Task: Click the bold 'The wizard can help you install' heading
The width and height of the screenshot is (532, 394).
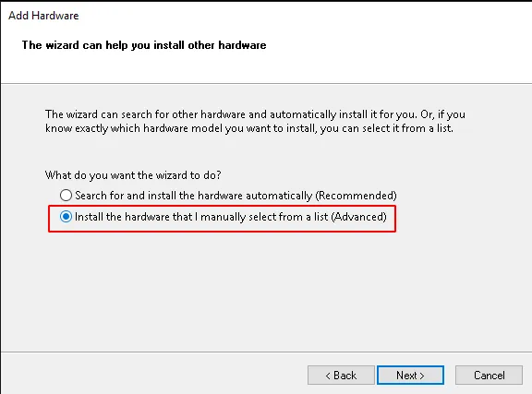Action: 144,45
